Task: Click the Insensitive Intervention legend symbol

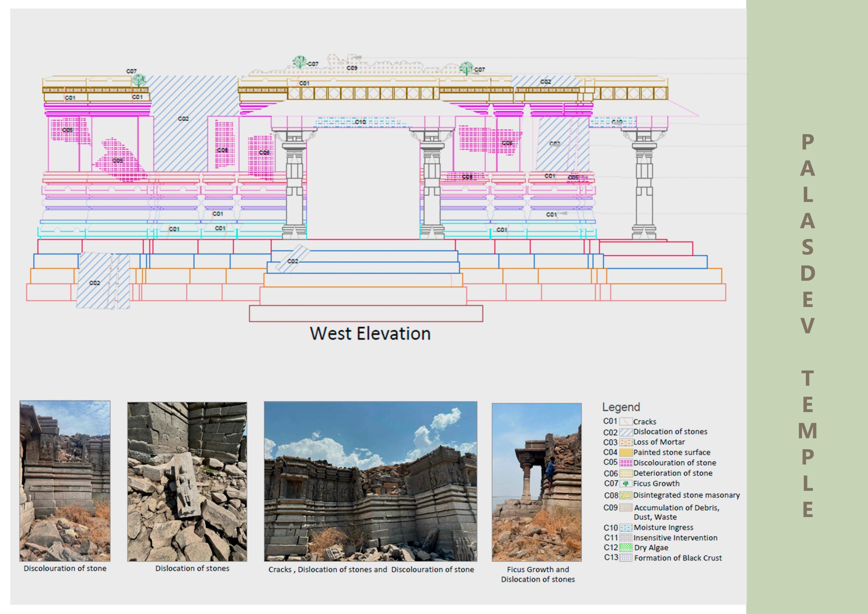Action: pos(626,537)
